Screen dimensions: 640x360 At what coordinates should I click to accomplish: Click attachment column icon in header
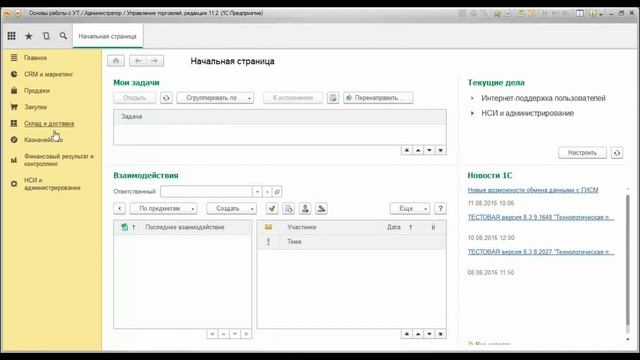coord(433,227)
